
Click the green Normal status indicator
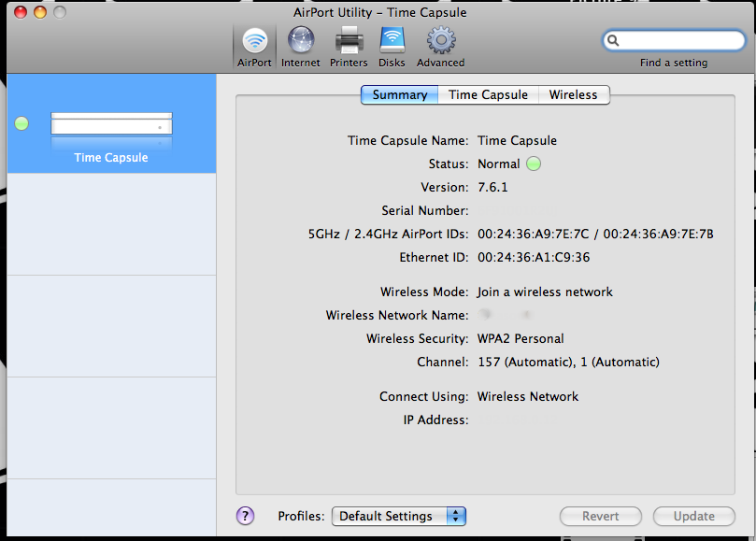point(534,164)
